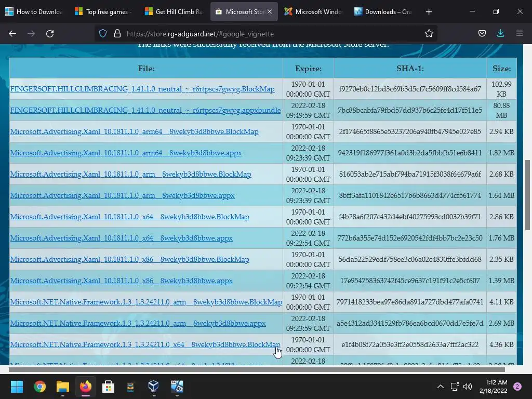
Task: Open volume control tray icon
Action: [468, 387]
